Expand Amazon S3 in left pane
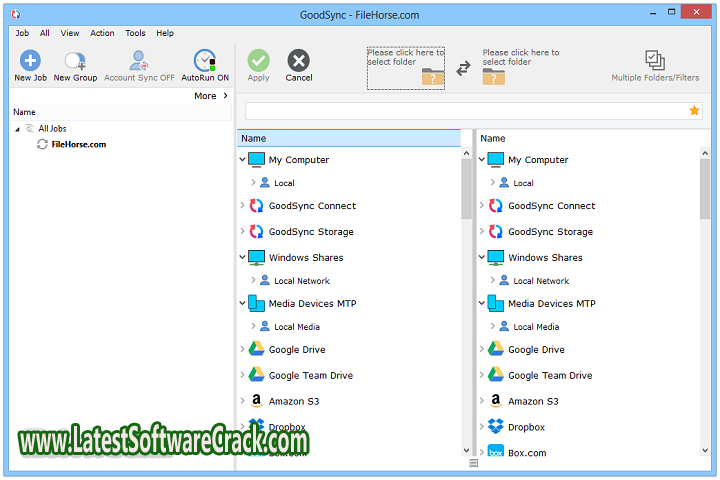 click(x=243, y=402)
